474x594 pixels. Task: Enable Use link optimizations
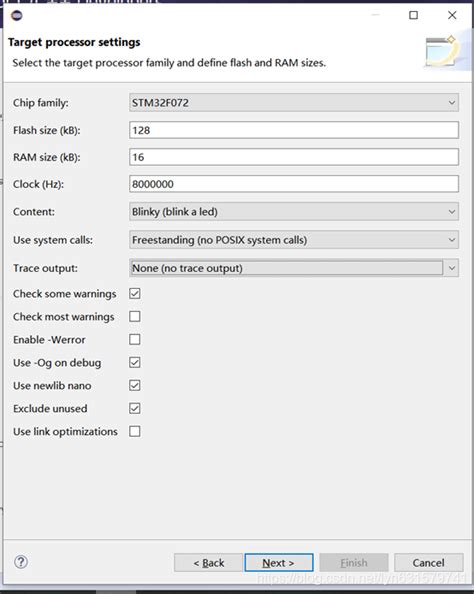point(135,431)
